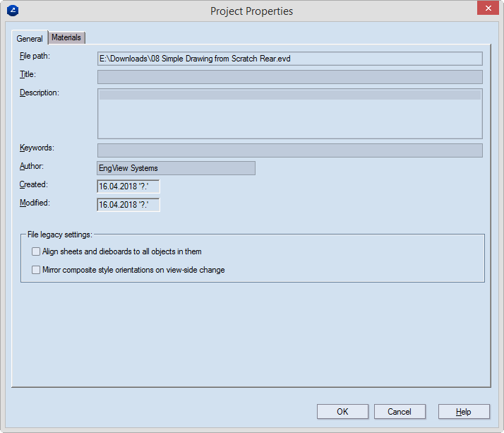This screenshot has width=504, height=433.
Task: Click the Description label
Action: (40, 93)
